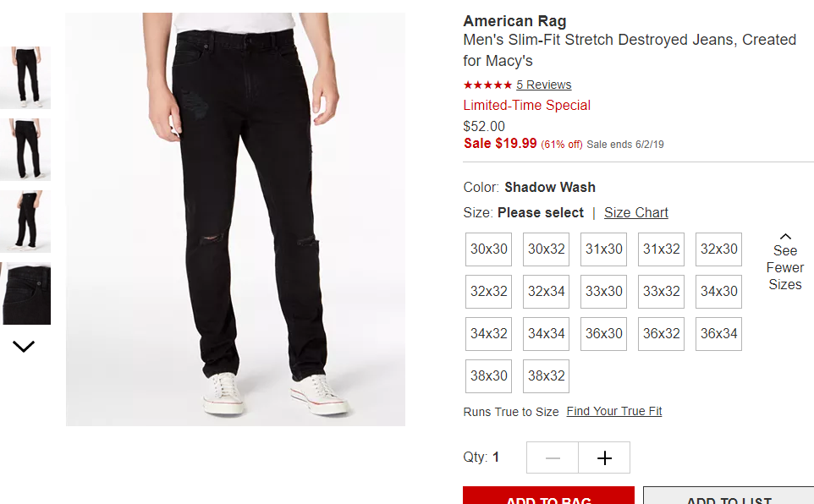Open the five-star rating reviews

[x=487, y=85]
